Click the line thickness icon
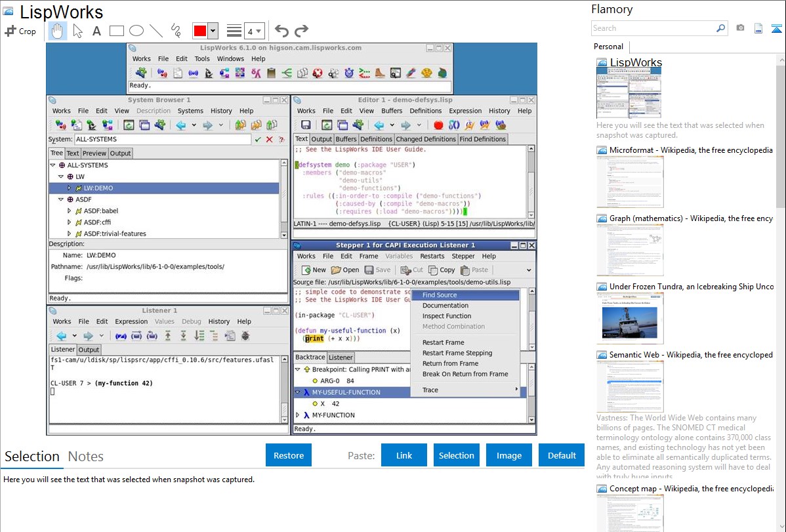The image size is (786, 532). [234, 31]
